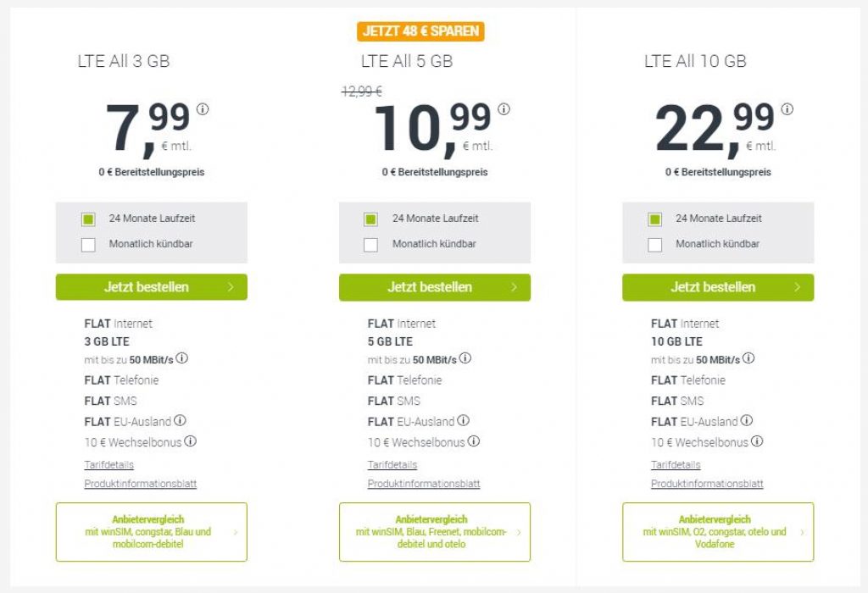Order the LTE All 3 GB plan
This screenshot has height=593, width=868.
[x=151, y=287]
